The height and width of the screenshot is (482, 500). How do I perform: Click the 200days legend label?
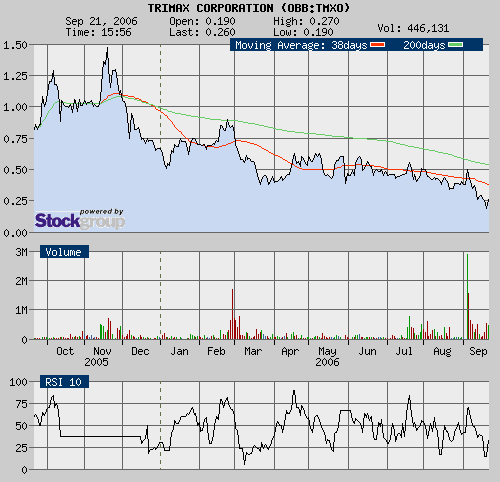click(x=424, y=45)
